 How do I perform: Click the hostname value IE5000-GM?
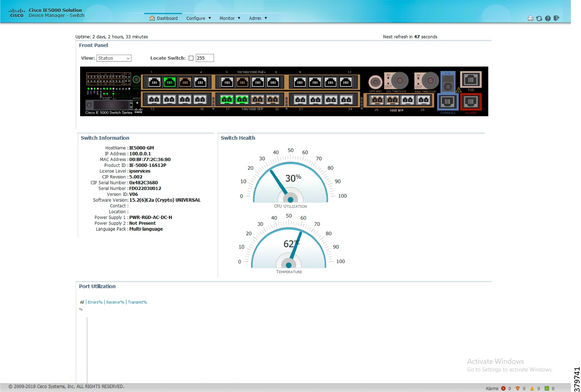tap(141, 148)
